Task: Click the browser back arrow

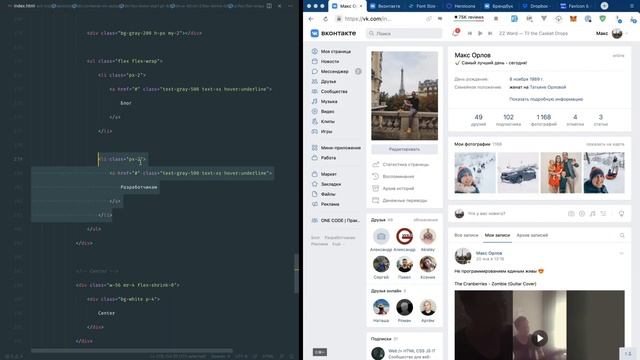Action: pos(311,19)
